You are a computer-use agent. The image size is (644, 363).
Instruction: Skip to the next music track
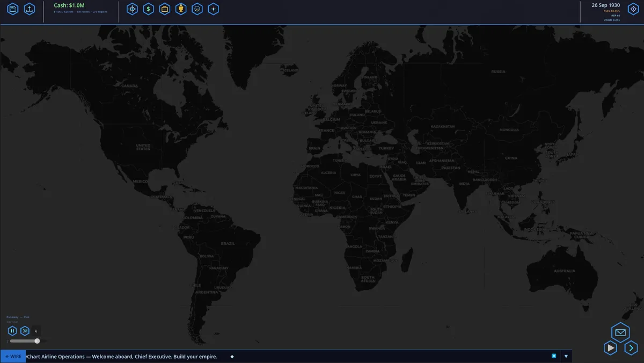25,331
